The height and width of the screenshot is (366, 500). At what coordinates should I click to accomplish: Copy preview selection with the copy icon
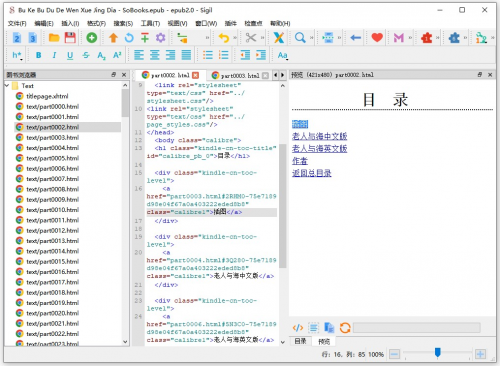[x=329, y=328]
